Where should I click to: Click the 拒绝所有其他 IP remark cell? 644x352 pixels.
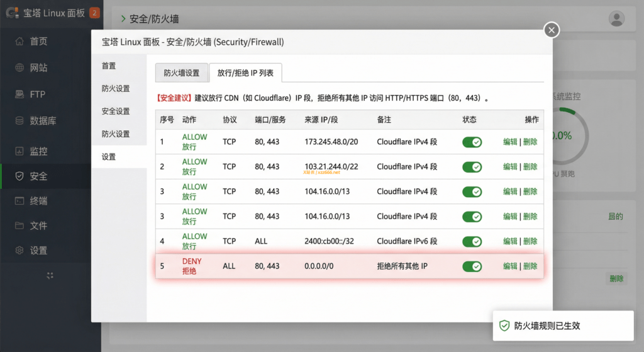[x=402, y=266]
